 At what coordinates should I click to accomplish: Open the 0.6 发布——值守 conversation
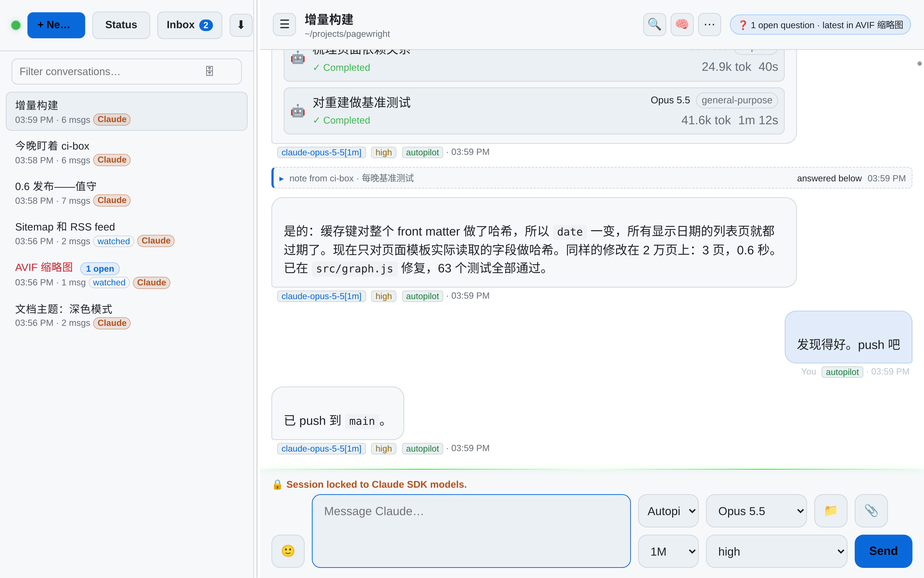pos(126,193)
